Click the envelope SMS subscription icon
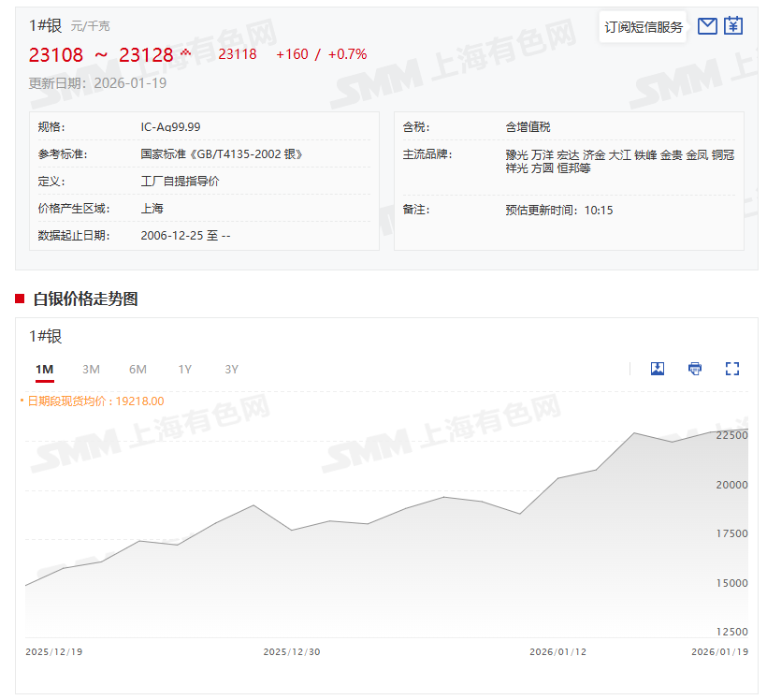Image resolution: width=767 pixels, height=700 pixels. point(707,26)
